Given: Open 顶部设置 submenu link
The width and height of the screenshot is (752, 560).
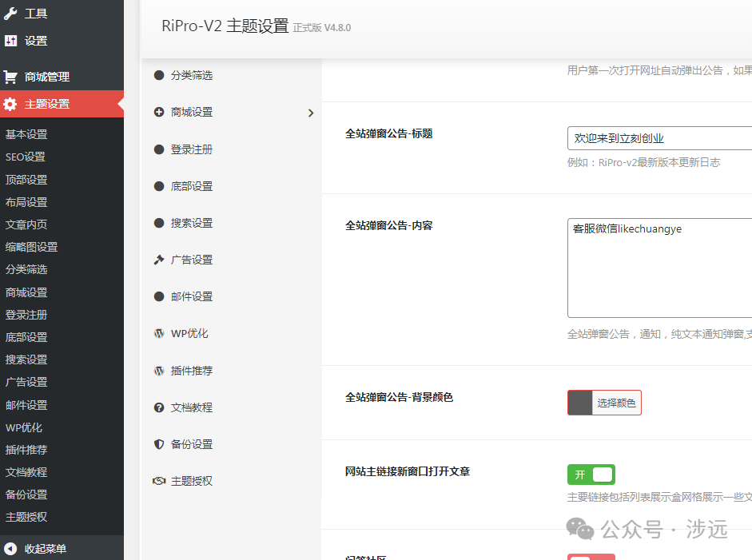Looking at the screenshot, I should pyautogui.click(x=26, y=180).
